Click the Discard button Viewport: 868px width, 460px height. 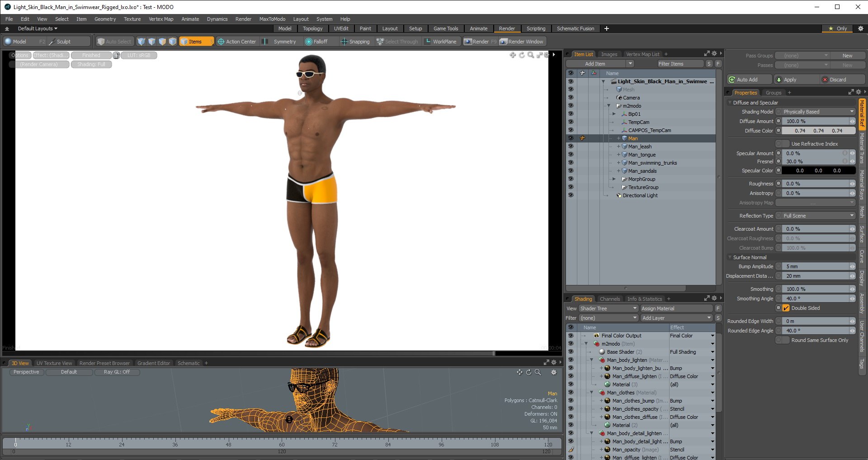tap(843, 80)
